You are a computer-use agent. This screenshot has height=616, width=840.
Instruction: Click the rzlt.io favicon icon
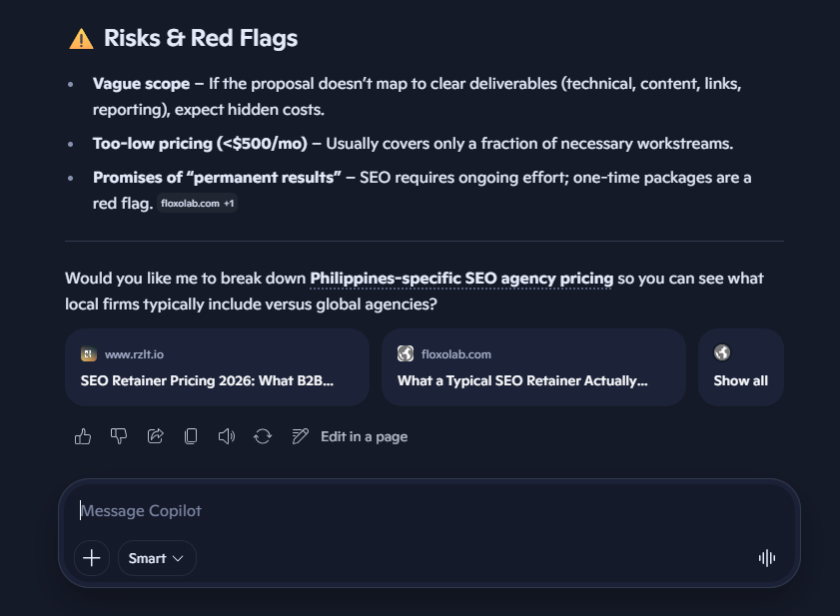pyautogui.click(x=88, y=354)
